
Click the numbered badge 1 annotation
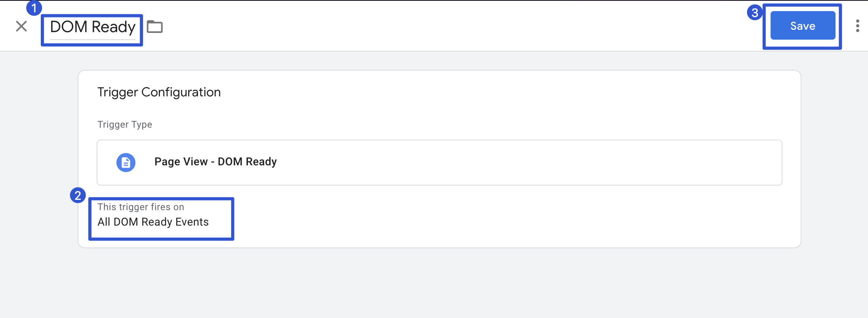pos(34,8)
